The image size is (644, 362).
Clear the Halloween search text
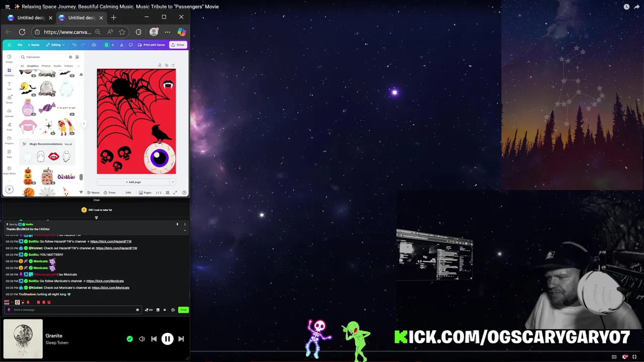tap(70, 57)
